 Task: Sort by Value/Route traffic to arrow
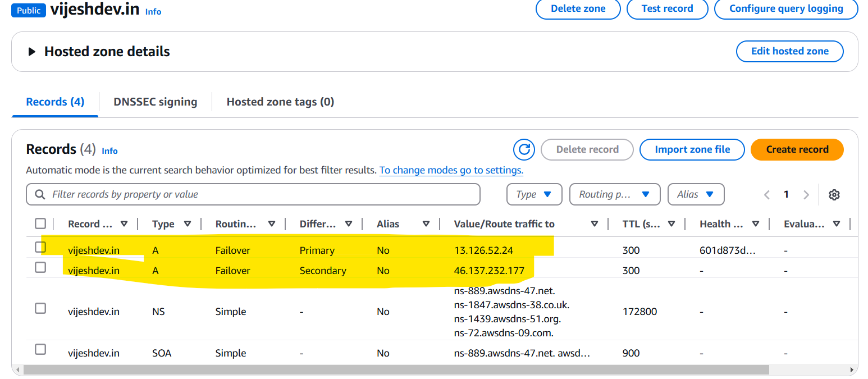pyautogui.click(x=595, y=224)
